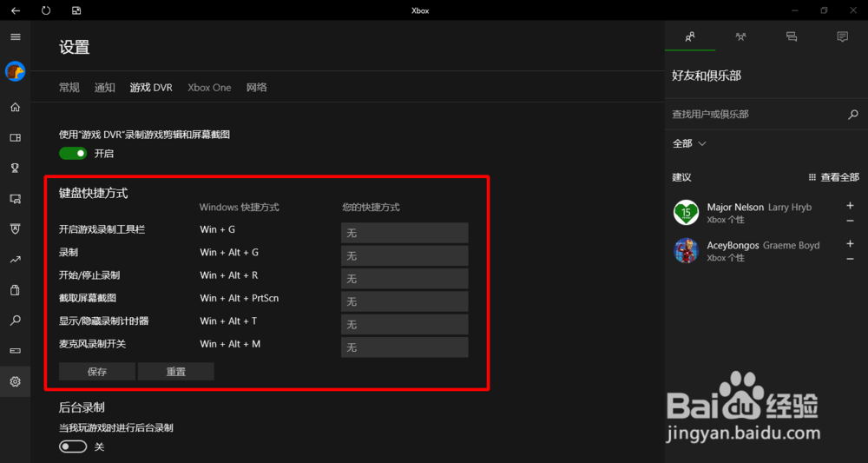Select the Parties tab icon

point(740,36)
